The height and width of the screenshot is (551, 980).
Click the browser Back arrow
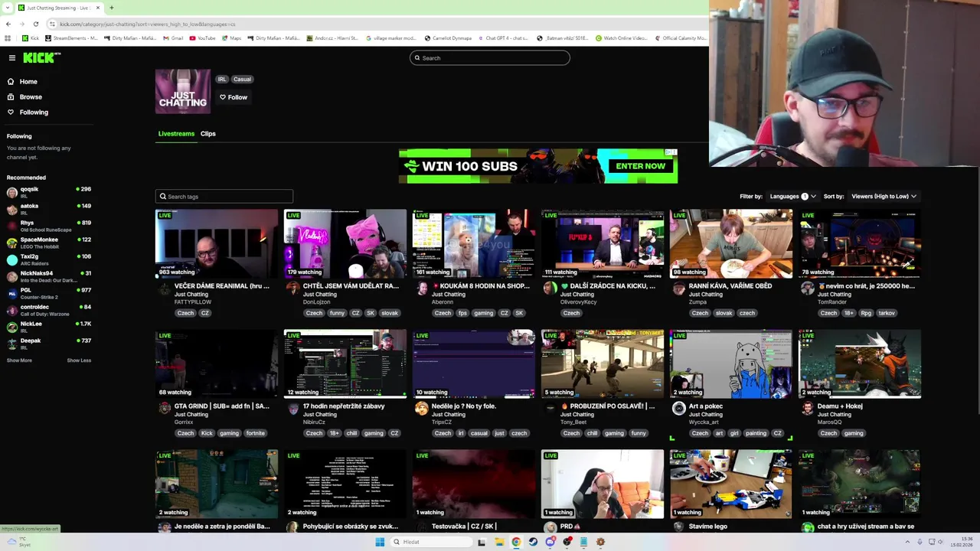click(x=8, y=24)
